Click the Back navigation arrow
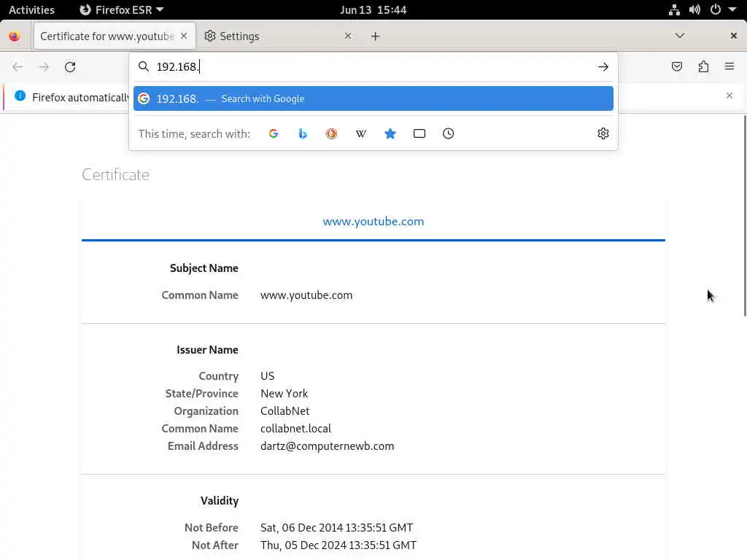Viewport: 747px width, 560px height. 18,66
